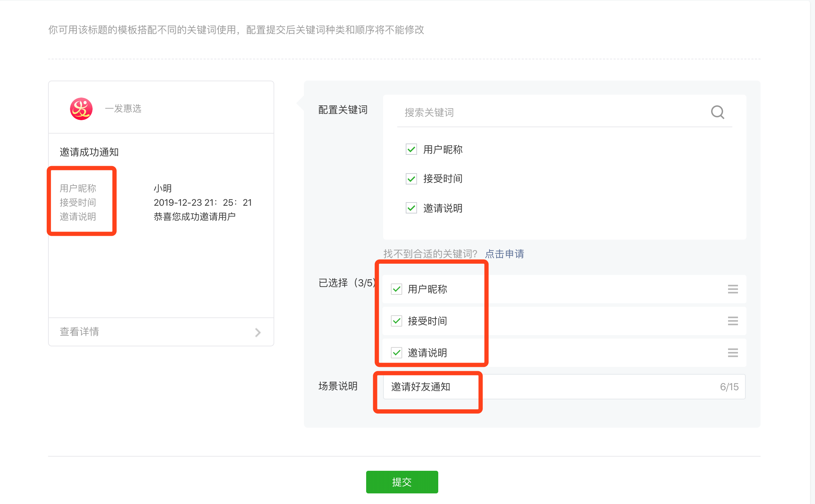
Task: Click drag handle beside selected 接受时间
Action: pyautogui.click(x=733, y=321)
